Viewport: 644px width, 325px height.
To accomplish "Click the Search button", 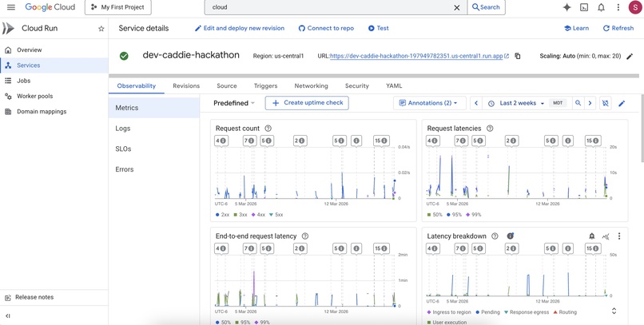I will tap(487, 7).
